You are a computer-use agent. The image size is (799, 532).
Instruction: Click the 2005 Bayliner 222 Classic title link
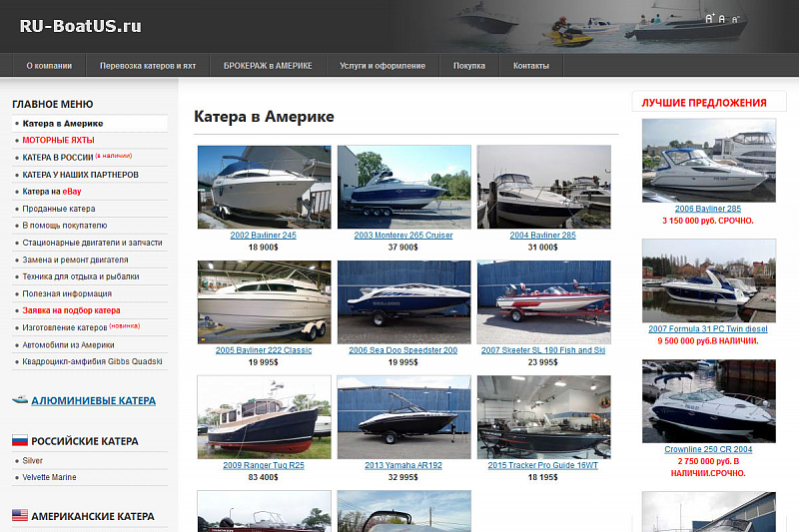tap(264, 350)
